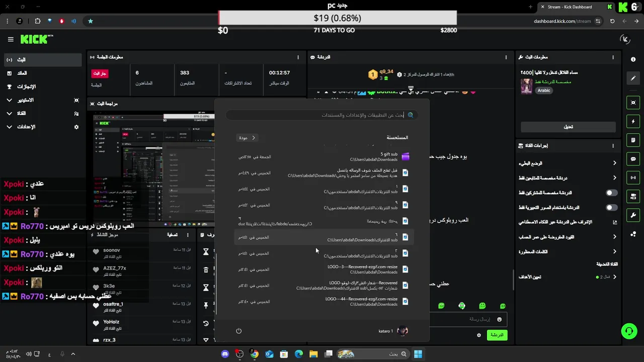The height and width of the screenshot is (362, 644).
Task: Open the Start menu power button
Action: 238,331
